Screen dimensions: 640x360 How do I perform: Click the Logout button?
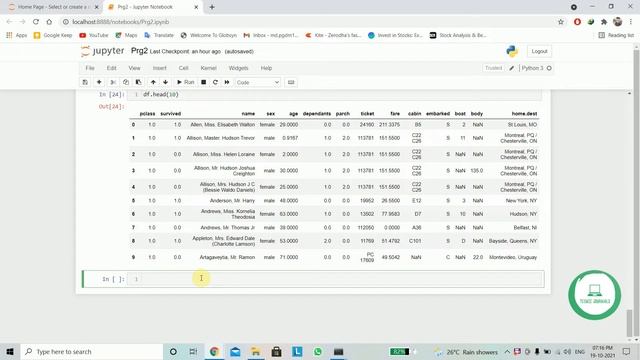[x=539, y=51]
